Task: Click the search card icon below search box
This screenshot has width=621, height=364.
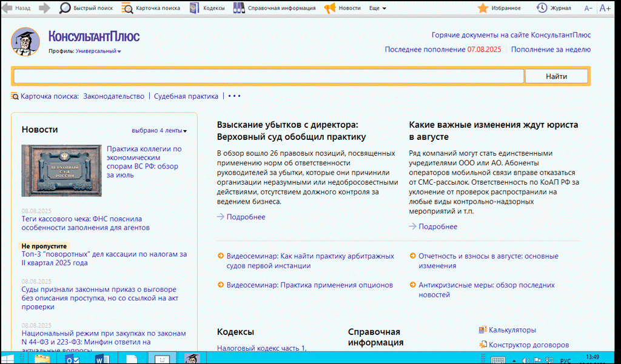Action: [x=15, y=96]
